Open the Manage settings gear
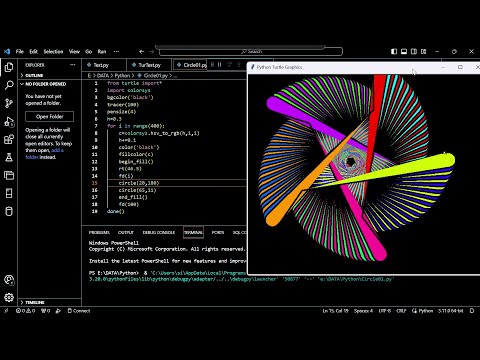480x360 pixels. tap(9, 297)
